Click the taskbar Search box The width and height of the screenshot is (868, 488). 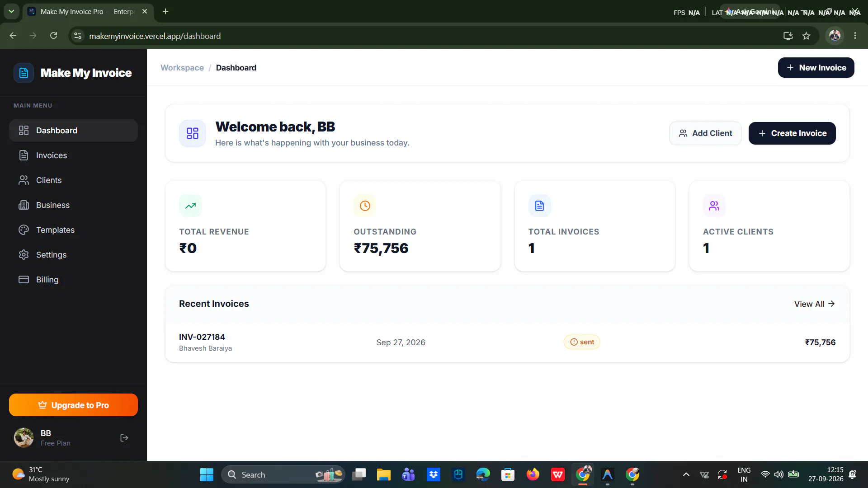pyautogui.click(x=283, y=474)
